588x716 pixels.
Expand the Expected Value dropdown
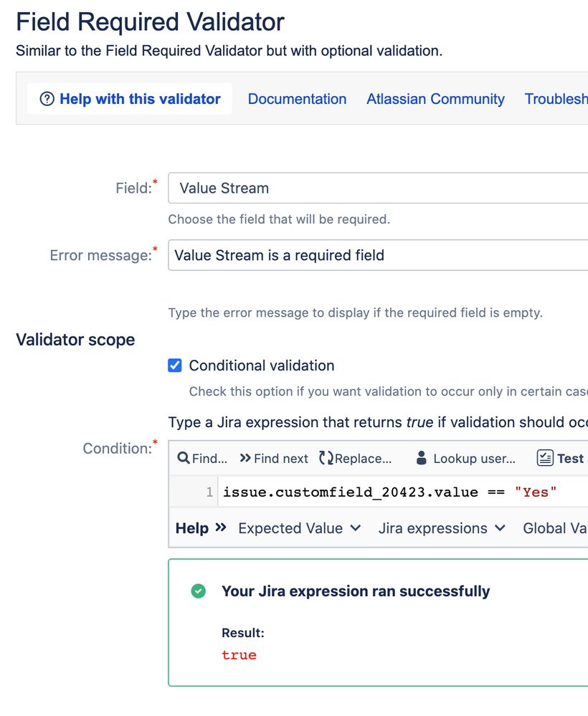coord(300,528)
